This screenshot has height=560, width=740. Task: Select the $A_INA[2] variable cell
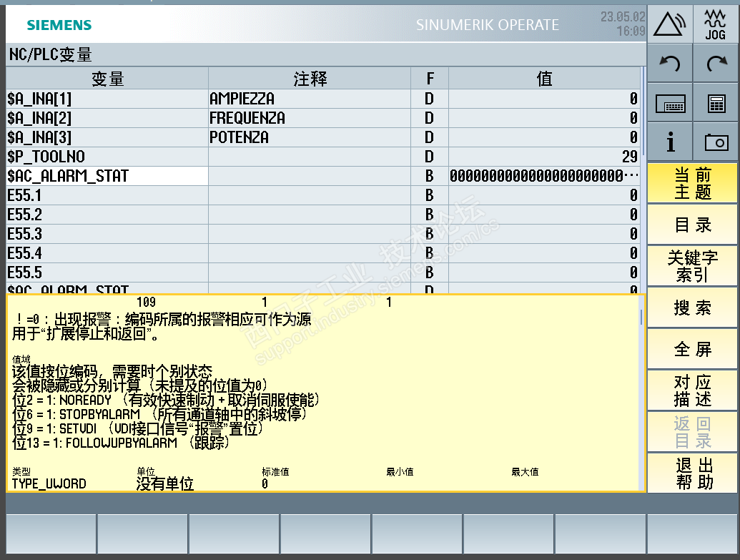pyautogui.click(x=107, y=118)
